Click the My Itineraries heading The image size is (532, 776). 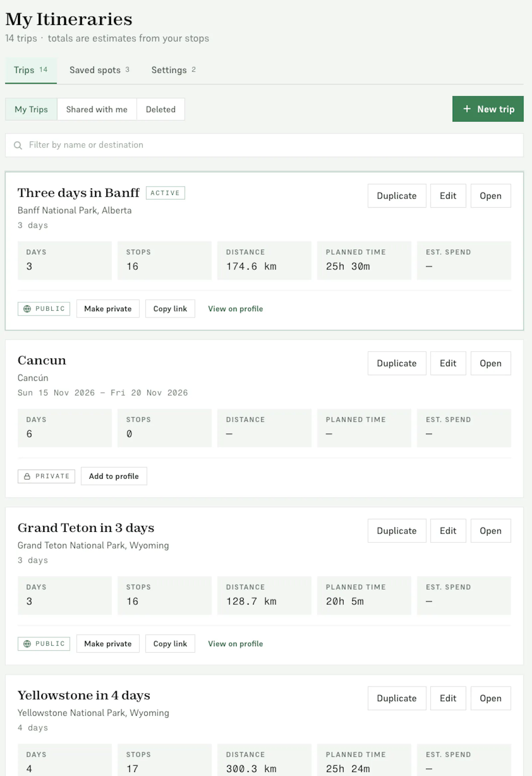coord(69,19)
